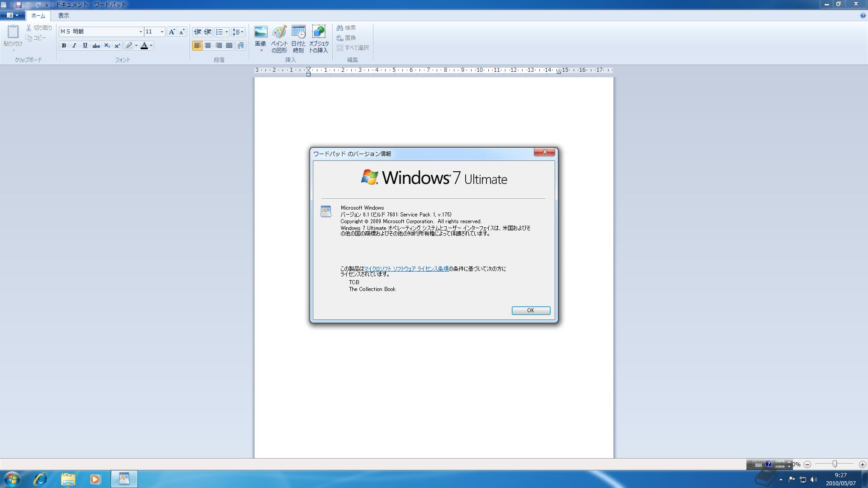Switch to the ホーム ribbon tab
Screen dimensions: 868x488
click(38, 16)
